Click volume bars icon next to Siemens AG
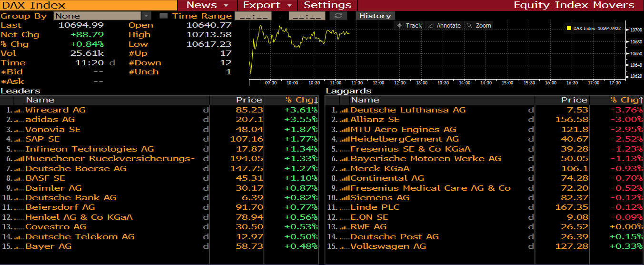This screenshot has width=644, height=265. (x=345, y=198)
